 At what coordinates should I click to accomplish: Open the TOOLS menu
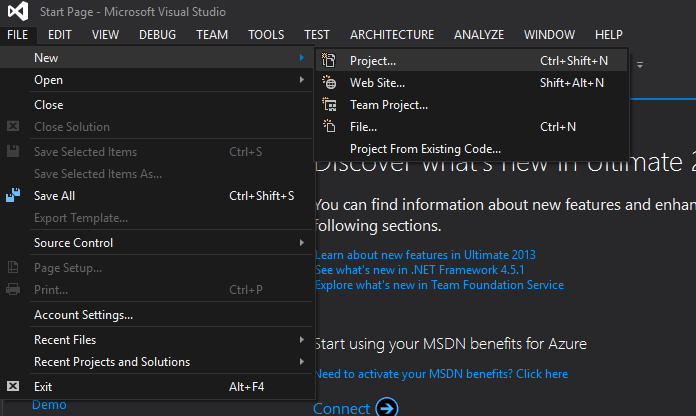pos(266,35)
